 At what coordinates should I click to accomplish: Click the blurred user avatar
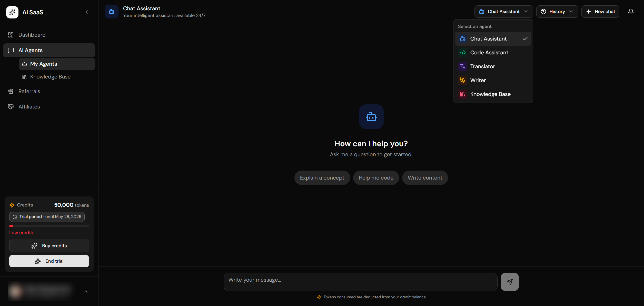[x=15, y=291]
